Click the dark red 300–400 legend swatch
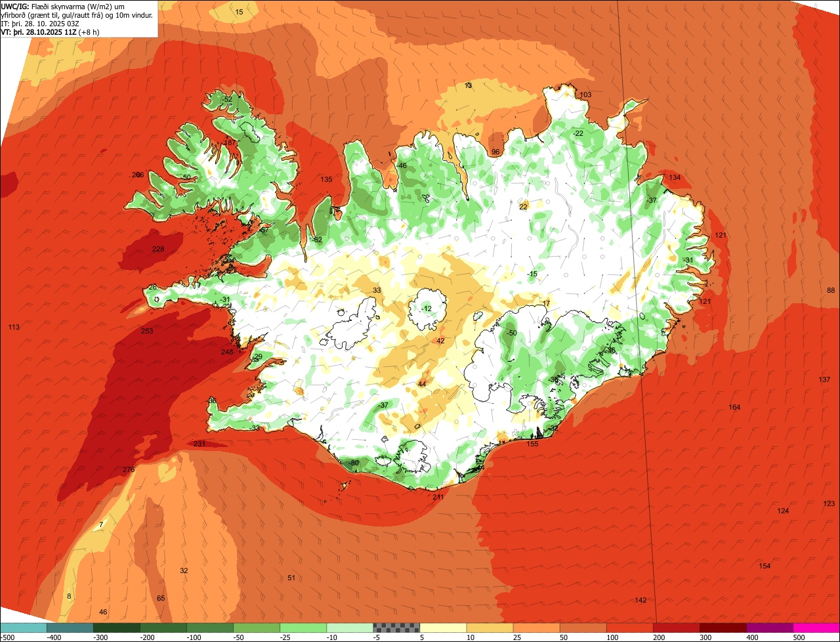840x642 pixels. click(x=723, y=628)
